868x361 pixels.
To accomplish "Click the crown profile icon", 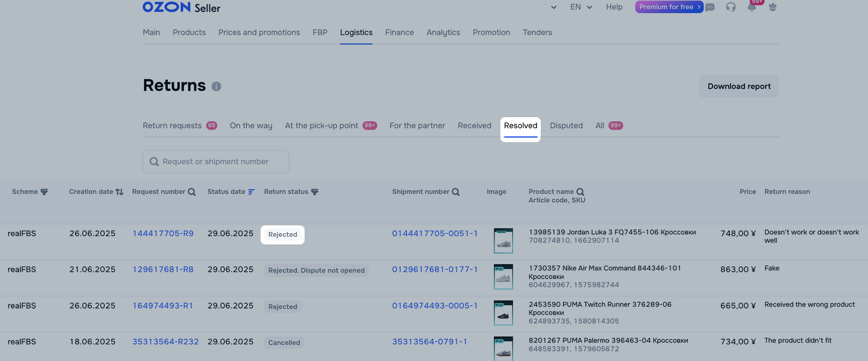I will 773,7.
